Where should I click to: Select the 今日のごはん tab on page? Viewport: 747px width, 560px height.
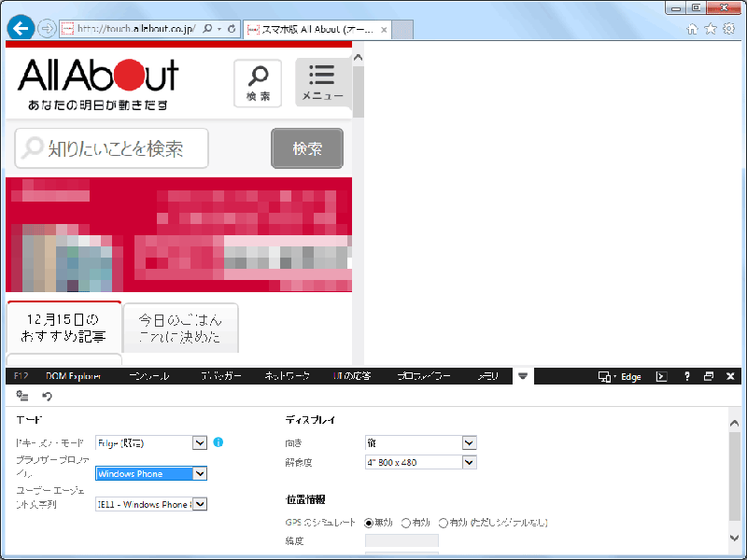pos(180,327)
